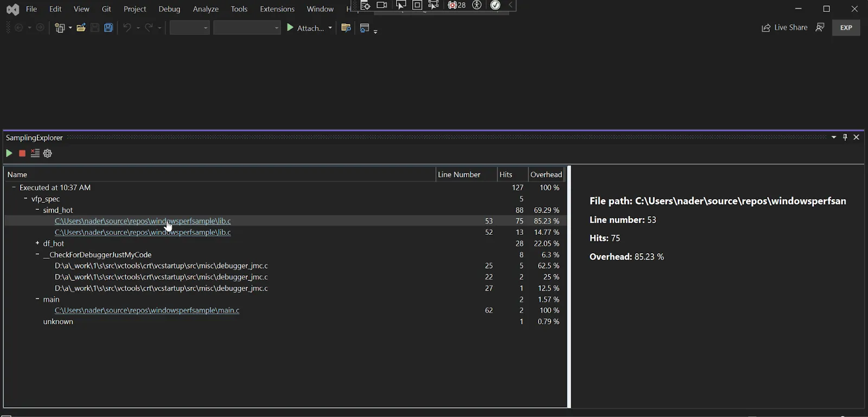
Task: Click the Save All toolbar icon
Action: 108,28
